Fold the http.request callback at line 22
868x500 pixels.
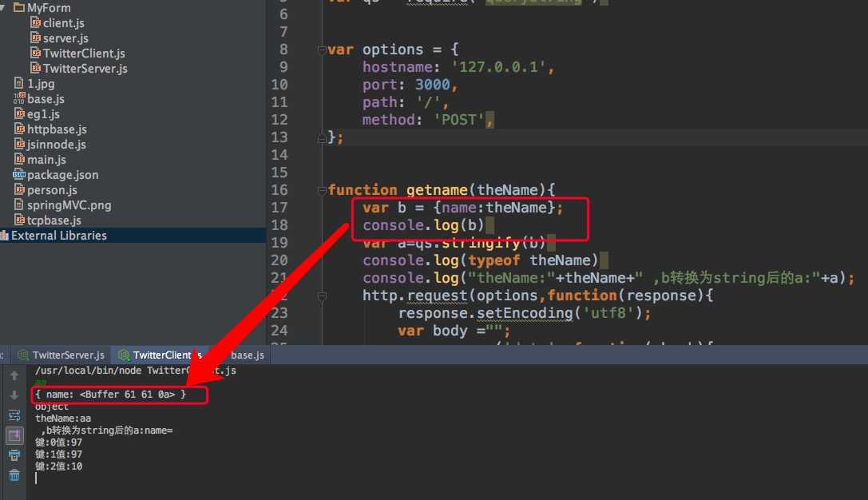click(x=322, y=296)
